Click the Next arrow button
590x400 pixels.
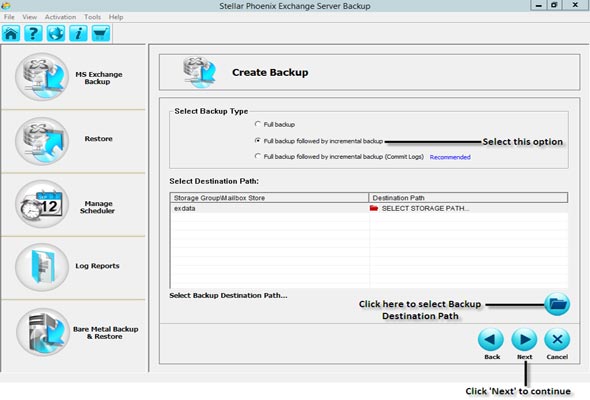524,339
